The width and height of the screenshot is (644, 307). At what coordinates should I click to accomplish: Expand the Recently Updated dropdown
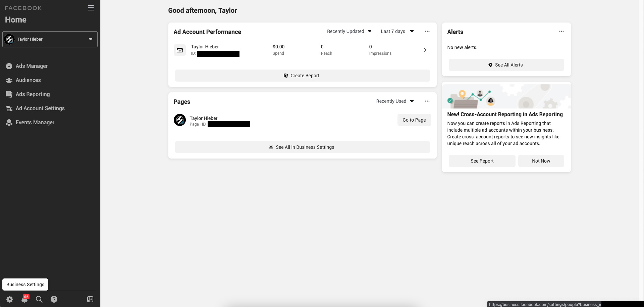coord(349,31)
